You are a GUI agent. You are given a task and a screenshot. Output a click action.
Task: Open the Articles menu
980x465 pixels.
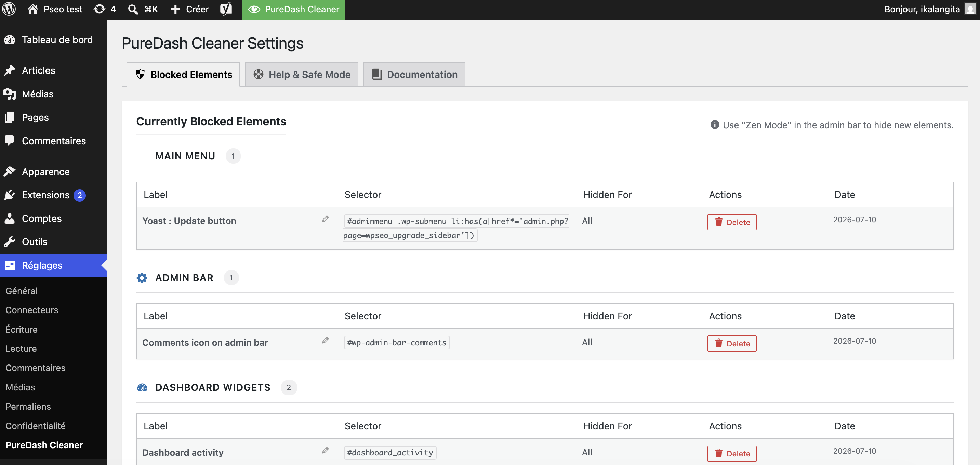[53, 70]
